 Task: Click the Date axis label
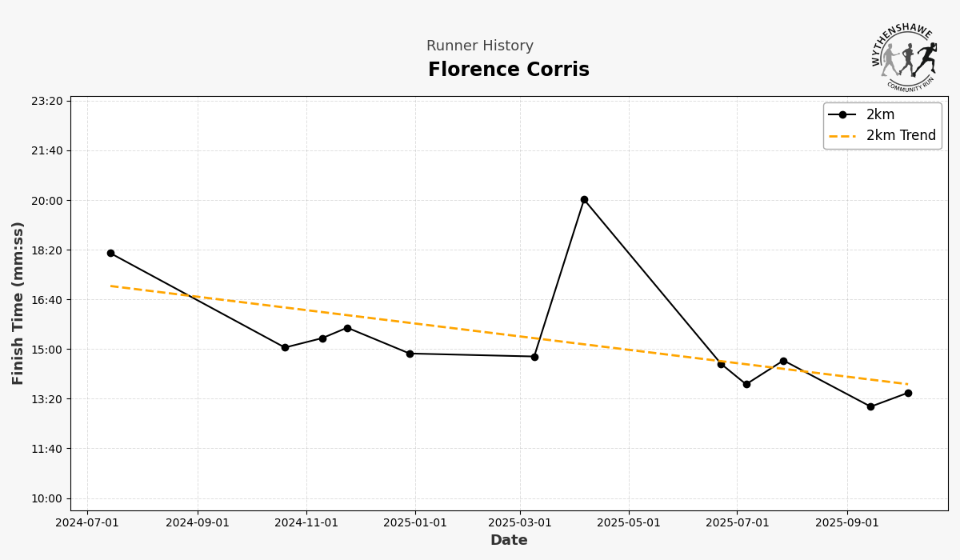(x=508, y=541)
